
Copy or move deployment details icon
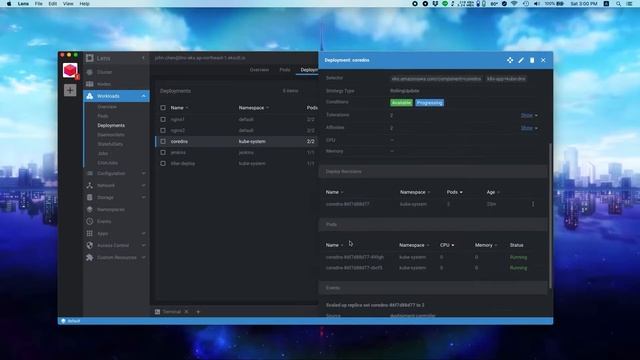click(510, 60)
